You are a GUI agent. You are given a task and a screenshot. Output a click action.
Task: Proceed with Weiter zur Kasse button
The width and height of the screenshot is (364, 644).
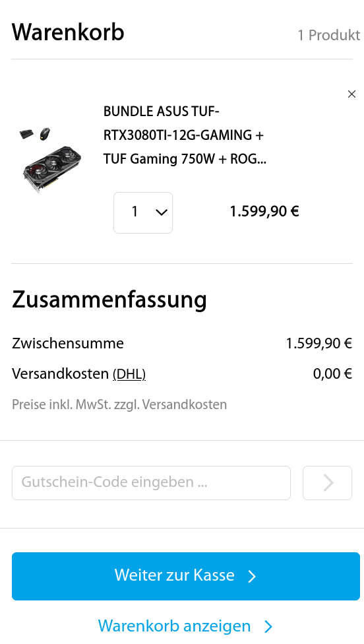point(185,576)
